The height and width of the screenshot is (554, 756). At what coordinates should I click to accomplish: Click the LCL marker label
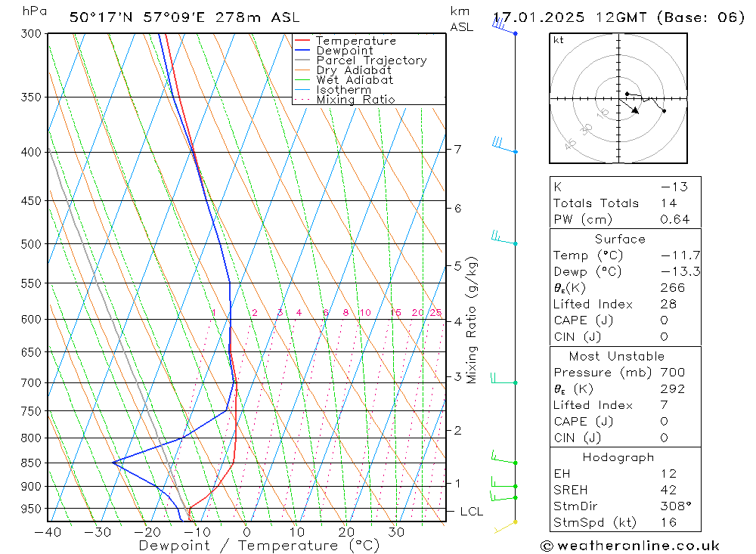point(472,512)
